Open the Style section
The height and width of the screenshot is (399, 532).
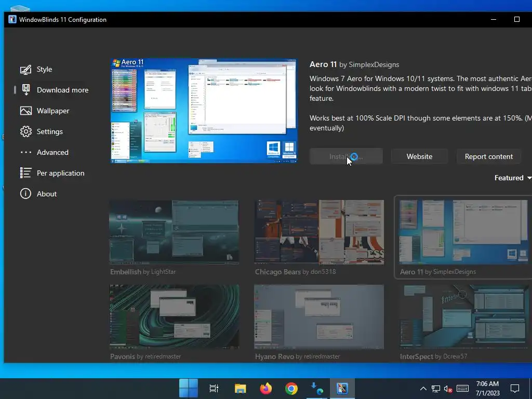(x=45, y=69)
